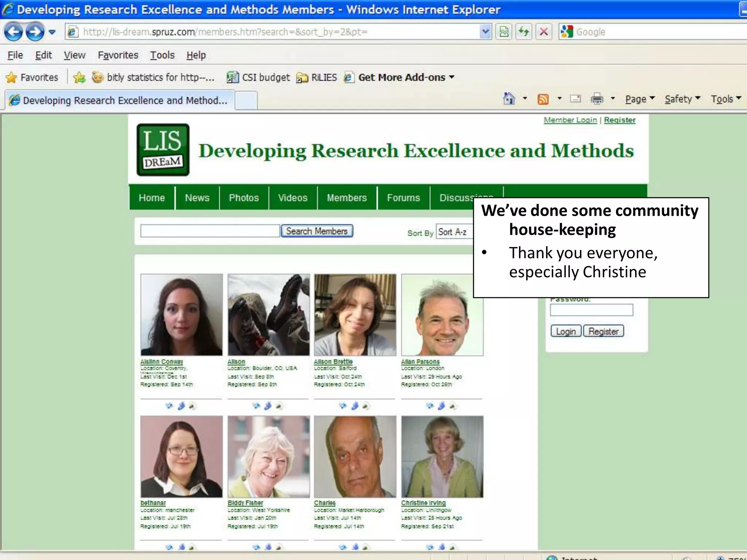The height and width of the screenshot is (560, 747).
Task: Expand Get More Add-ons dropdown
Action: [452, 77]
